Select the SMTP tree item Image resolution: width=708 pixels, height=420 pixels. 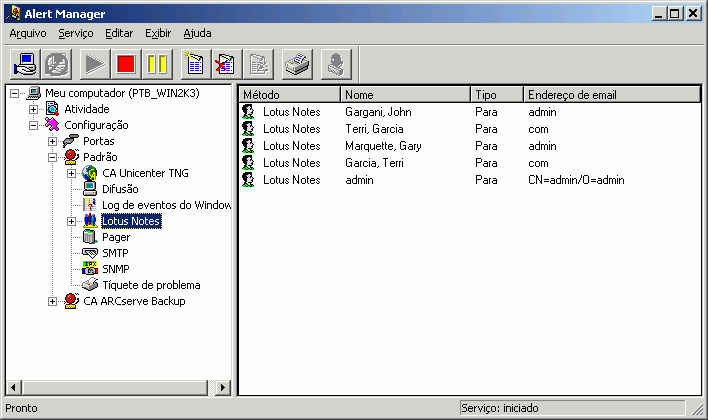coord(115,253)
